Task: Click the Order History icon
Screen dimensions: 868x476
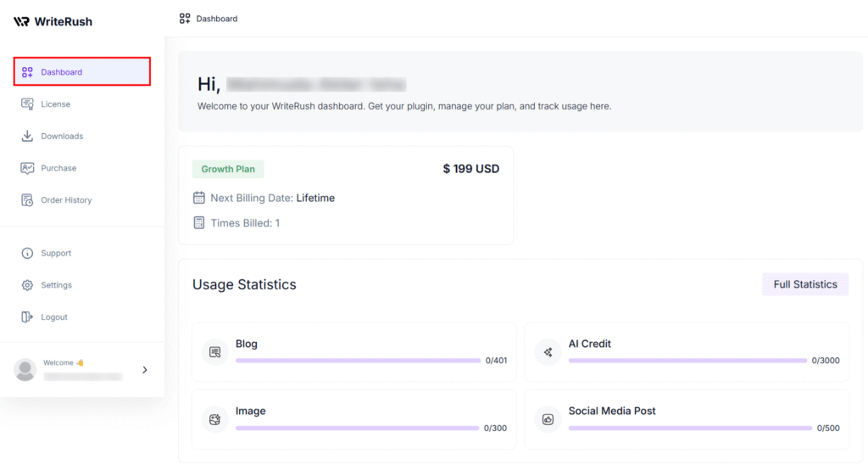Action: click(27, 200)
